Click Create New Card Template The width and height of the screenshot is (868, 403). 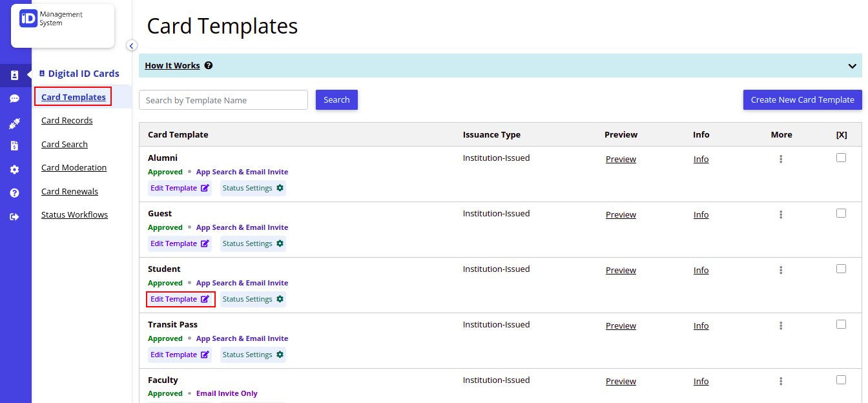(802, 99)
